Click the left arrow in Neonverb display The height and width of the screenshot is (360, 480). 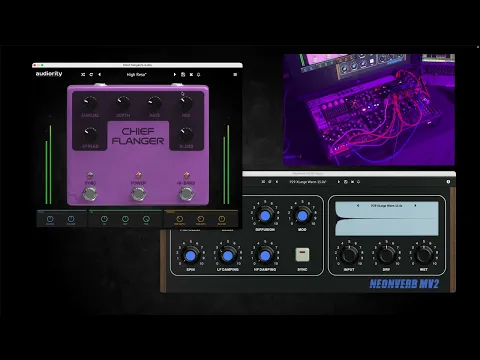358,206
